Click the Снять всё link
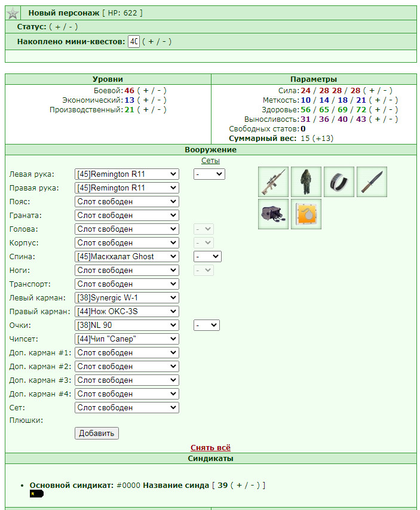Screen dimensions: 420x510 pyautogui.click(x=210, y=447)
